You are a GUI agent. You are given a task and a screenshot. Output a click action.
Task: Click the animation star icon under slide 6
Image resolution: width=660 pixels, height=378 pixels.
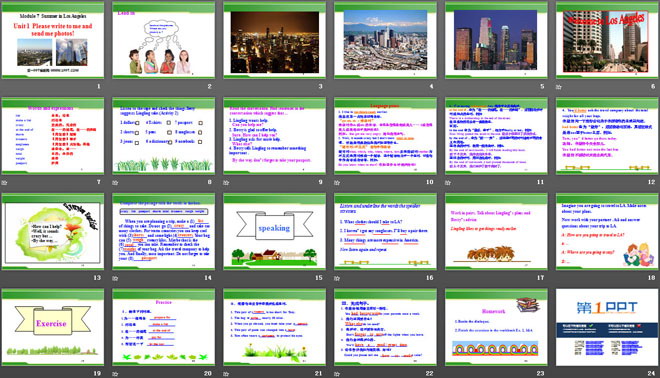click(559, 87)
